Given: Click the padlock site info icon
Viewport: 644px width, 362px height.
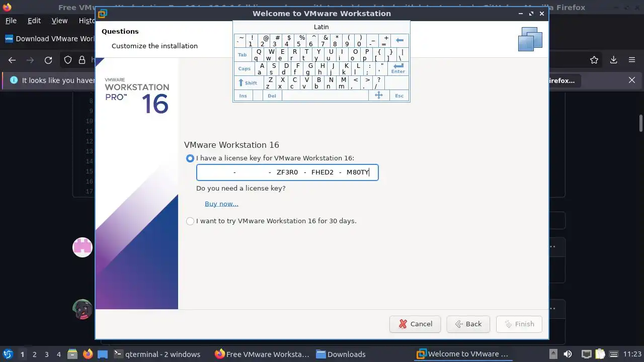Looking at the screenshot, I should 82,60.
